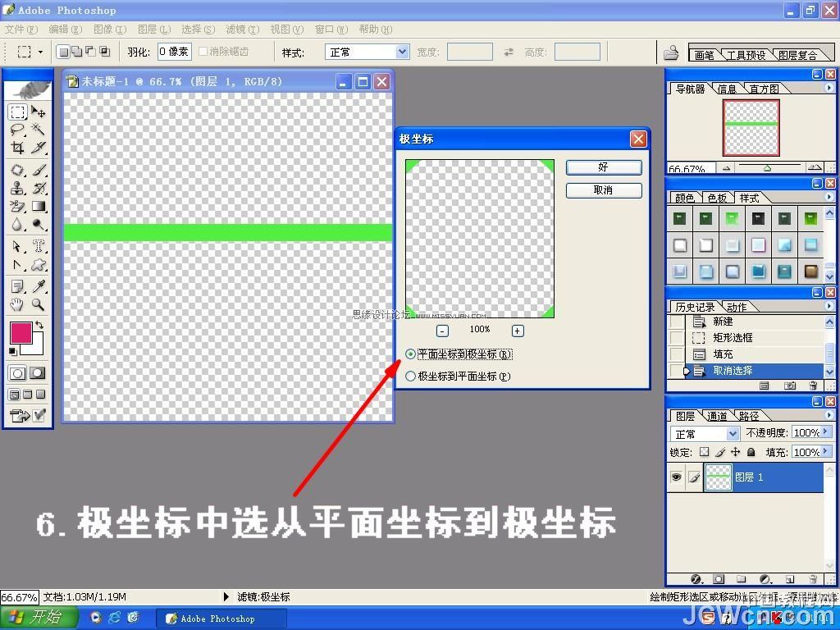Screen dimensions: 840x630
Task: Select the Rectangular Marquee tool
Action: pyautogui.click(x=17, y=112)
